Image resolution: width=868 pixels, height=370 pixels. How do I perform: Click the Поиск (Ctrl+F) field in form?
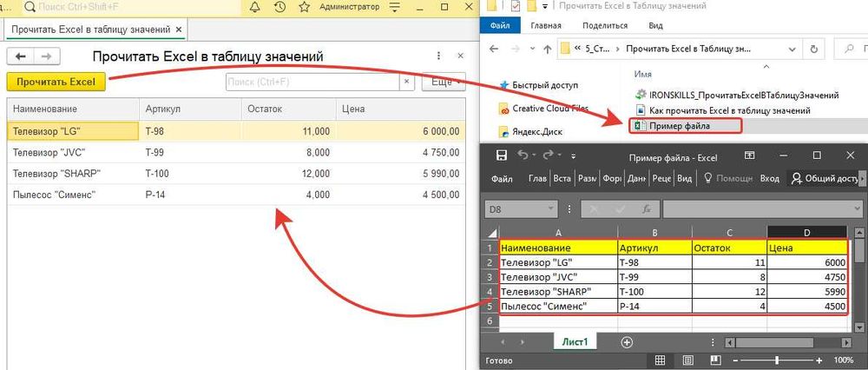tap(312, 82)
